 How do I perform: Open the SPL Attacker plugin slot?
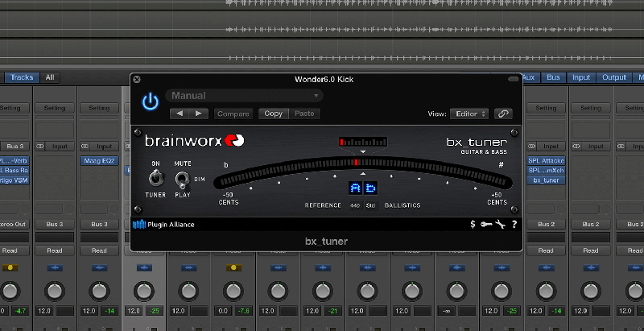tap(546, 161)
